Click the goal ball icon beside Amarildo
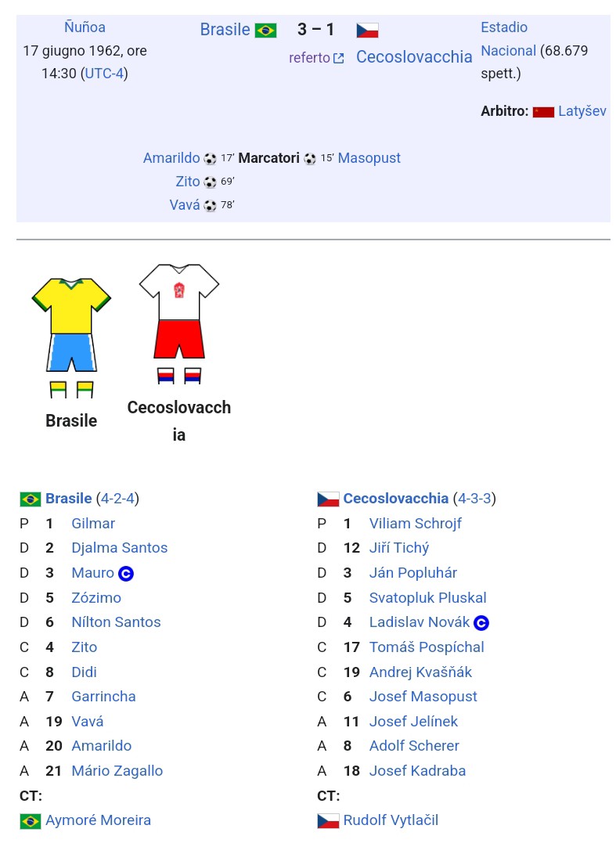This screenshot has width=616, height=854. point(210,159)
